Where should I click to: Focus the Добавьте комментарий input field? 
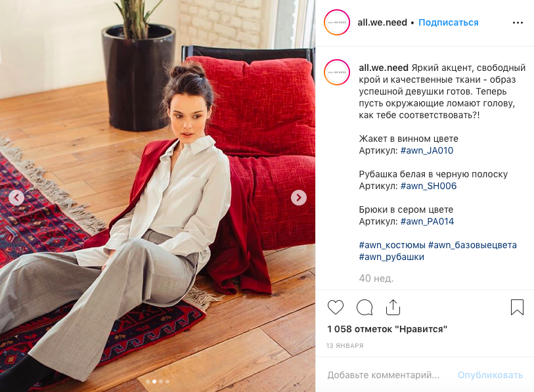(384, 375)
